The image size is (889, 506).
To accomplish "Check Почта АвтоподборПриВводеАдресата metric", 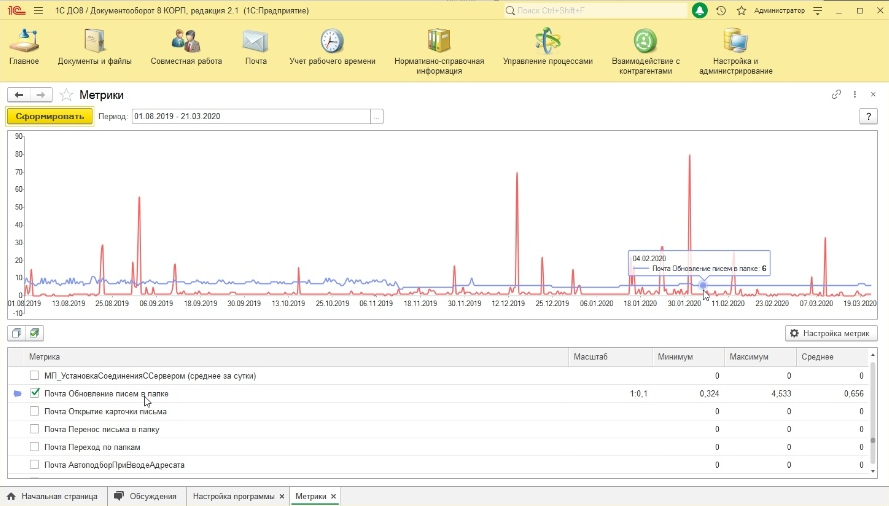I will pyautogui.click(x=35, y=465).
